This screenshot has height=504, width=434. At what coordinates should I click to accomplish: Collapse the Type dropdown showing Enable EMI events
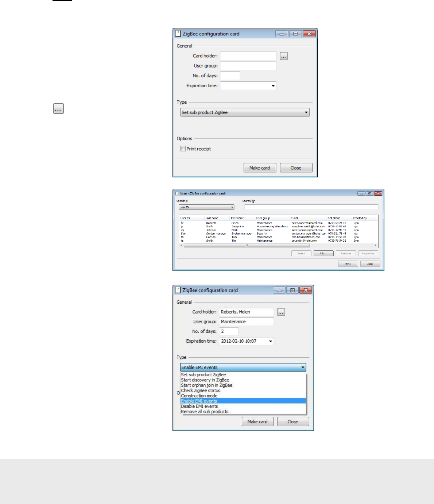[243, 367]
